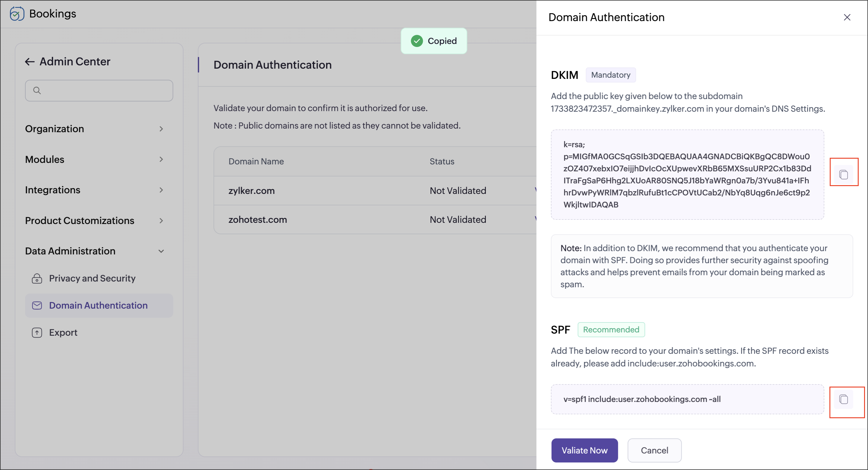Click Not Validated status for zohotest.com

(458, 219)
